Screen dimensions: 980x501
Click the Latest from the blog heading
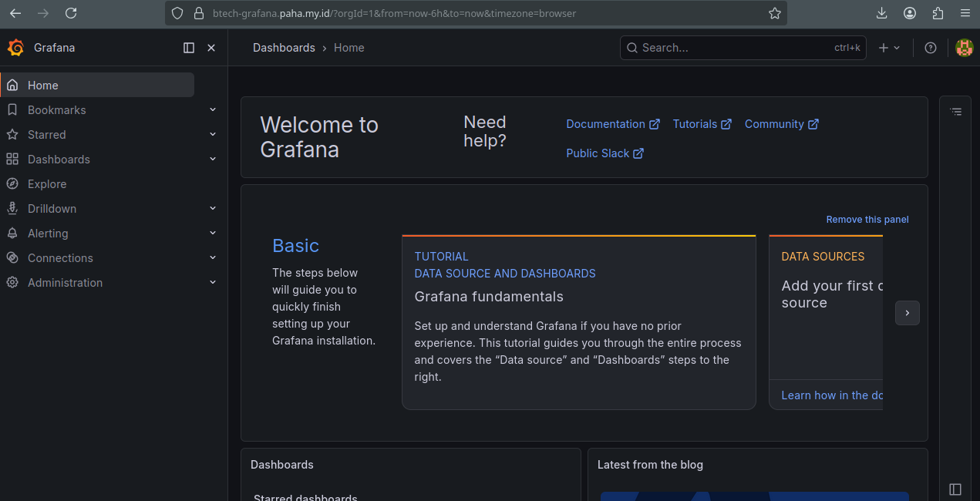[650, 465]
